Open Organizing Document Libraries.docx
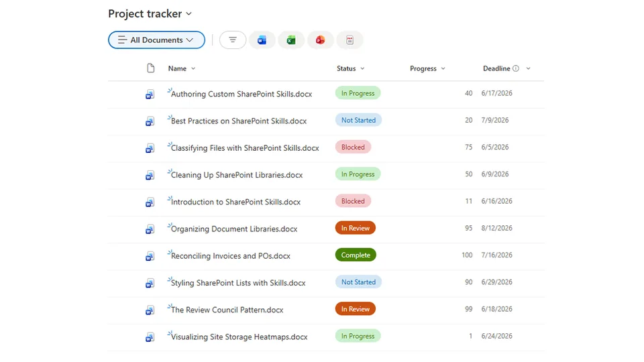Image resolution: width=644 pixels, height=362 pixels. tap(234, 229)
